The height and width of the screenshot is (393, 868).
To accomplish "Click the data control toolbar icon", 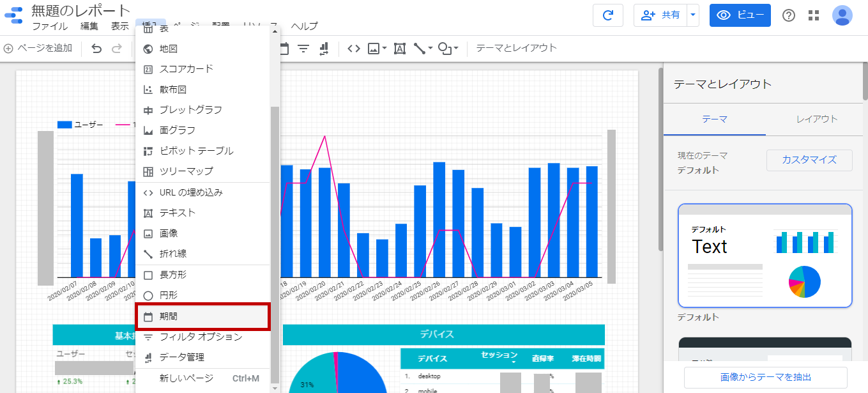I will click(324, 48).
